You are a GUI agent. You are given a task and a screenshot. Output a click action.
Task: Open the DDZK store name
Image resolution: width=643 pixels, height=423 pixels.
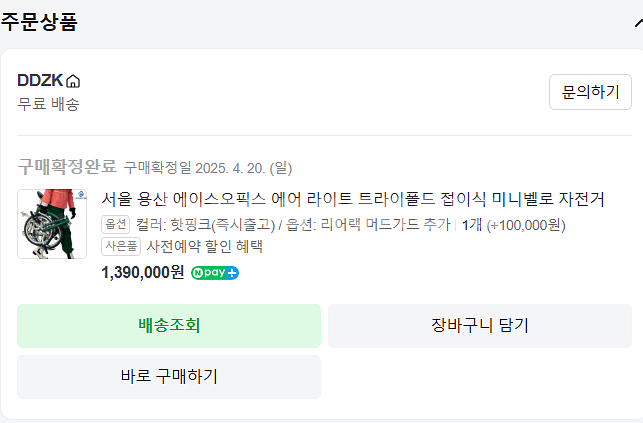pyautogui.click(x=40, y=81)
